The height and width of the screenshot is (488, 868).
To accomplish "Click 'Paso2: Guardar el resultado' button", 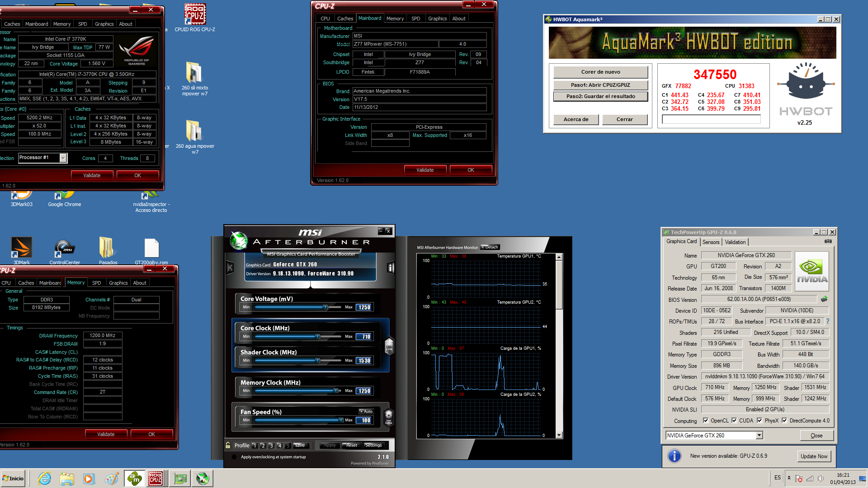I will pos(600,96).
